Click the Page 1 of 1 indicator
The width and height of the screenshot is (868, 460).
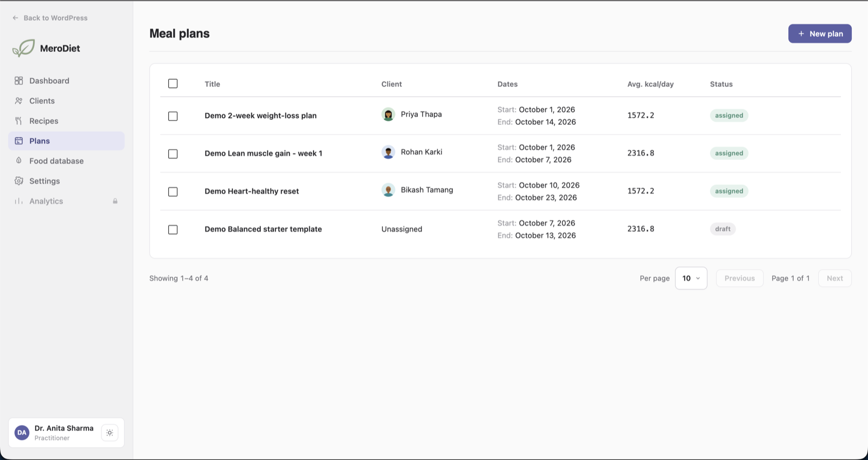790,278
